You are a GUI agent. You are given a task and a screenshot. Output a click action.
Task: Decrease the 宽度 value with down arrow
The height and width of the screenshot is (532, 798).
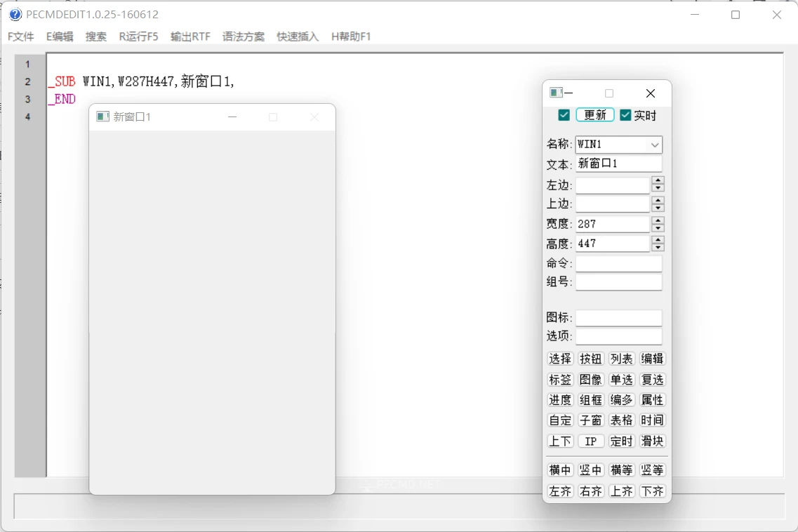[x=658, y=228]
